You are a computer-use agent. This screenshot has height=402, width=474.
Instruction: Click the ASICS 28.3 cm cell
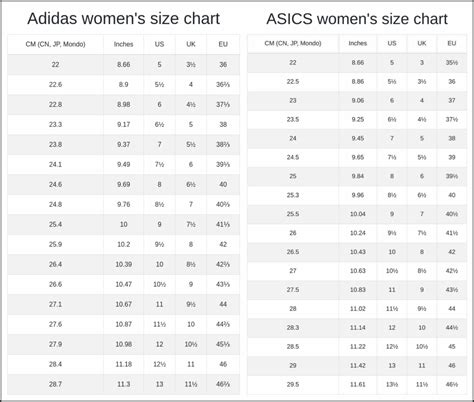293,328
